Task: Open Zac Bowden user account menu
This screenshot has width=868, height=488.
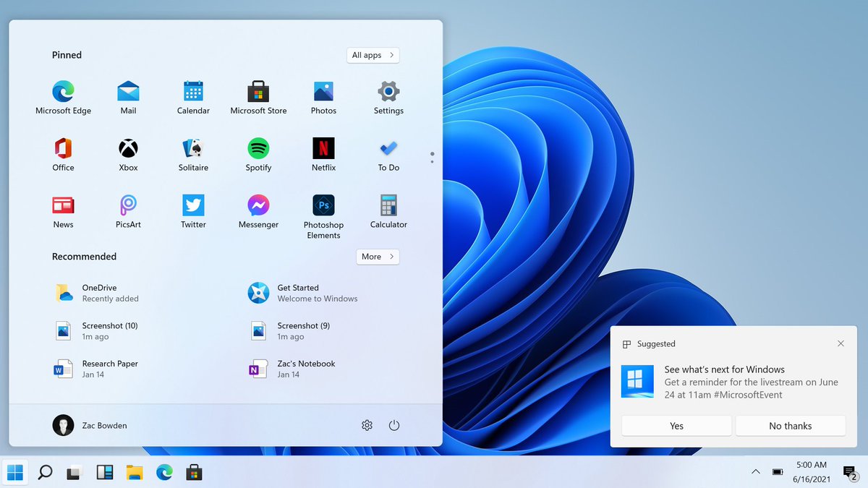Action: (90, 425)
